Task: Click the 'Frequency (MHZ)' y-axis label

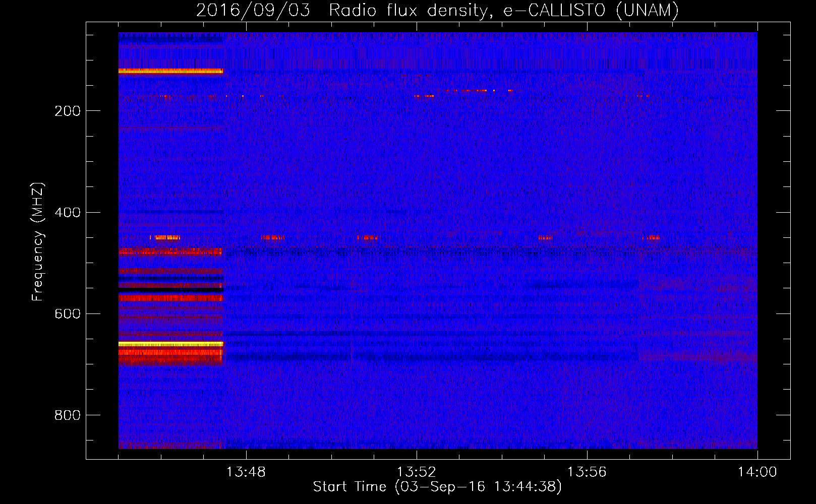Action: pyautogui.click(x=38, y=242)
